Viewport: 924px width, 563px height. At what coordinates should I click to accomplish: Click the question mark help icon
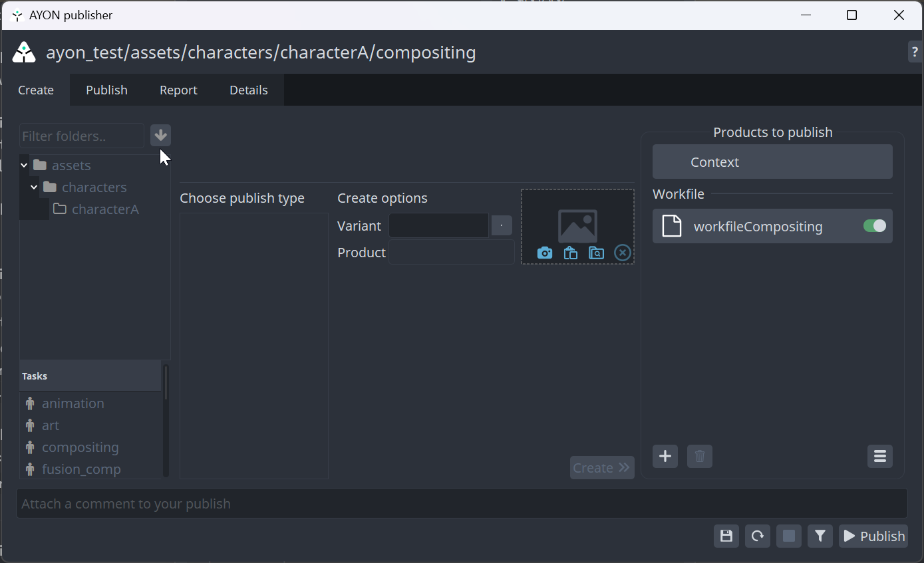click(x=915, y=52)
